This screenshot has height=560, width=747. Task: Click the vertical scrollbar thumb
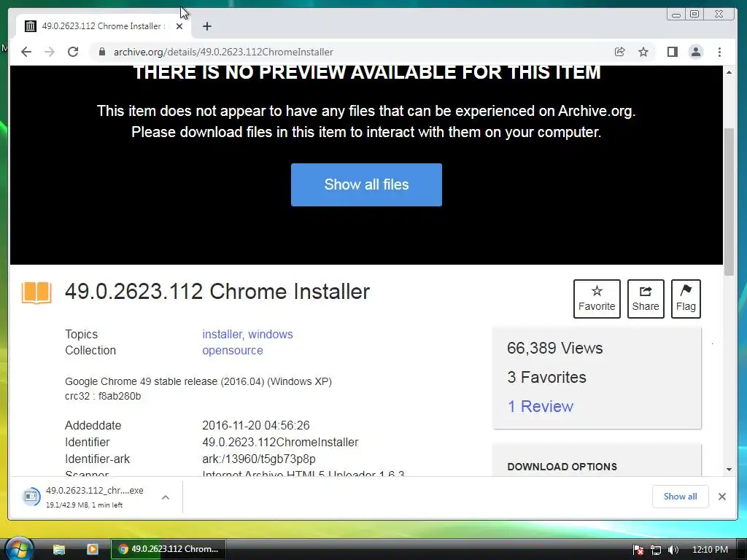tap(729, 201)
